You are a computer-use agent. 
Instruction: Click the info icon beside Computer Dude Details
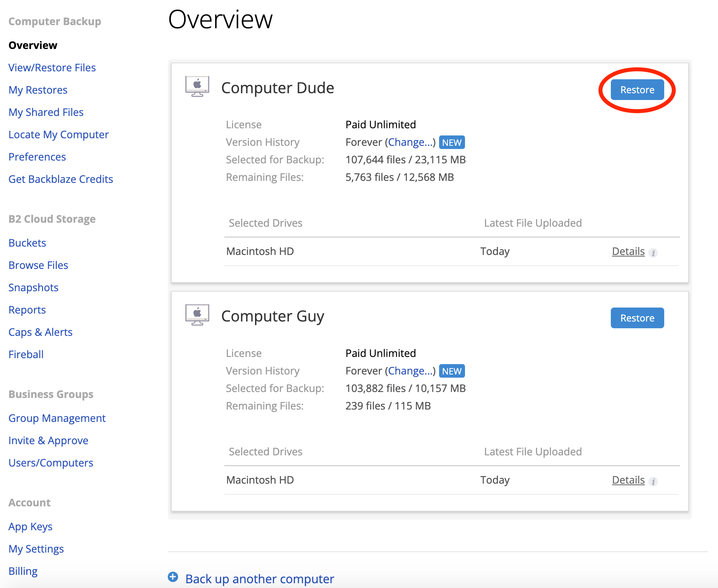tap(653, 253)
